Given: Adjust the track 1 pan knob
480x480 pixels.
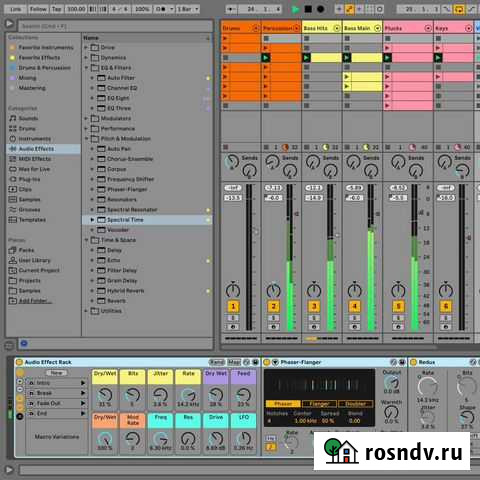Looking at the screenshot, I should point(233,290).
